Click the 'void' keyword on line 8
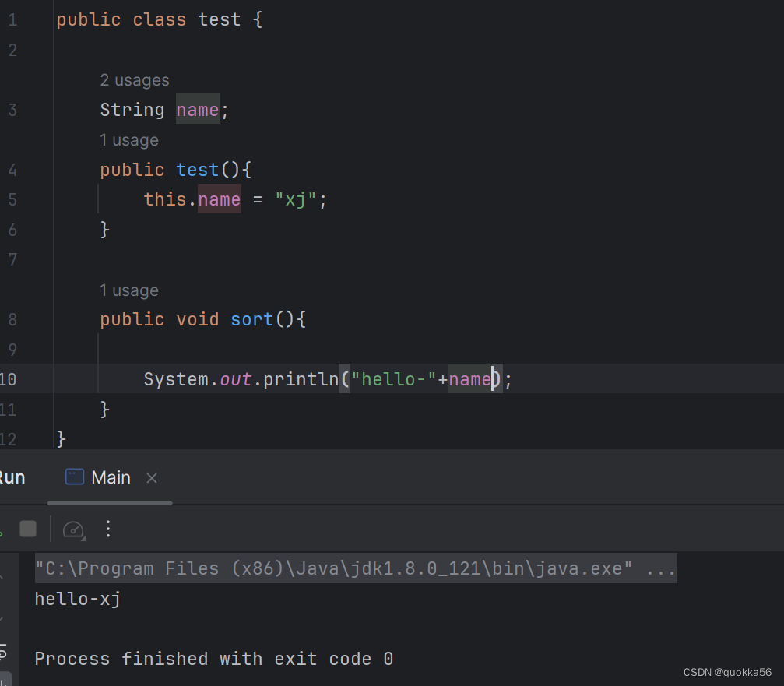The height and width of the screenshot is (686, 784). point(198,319)
